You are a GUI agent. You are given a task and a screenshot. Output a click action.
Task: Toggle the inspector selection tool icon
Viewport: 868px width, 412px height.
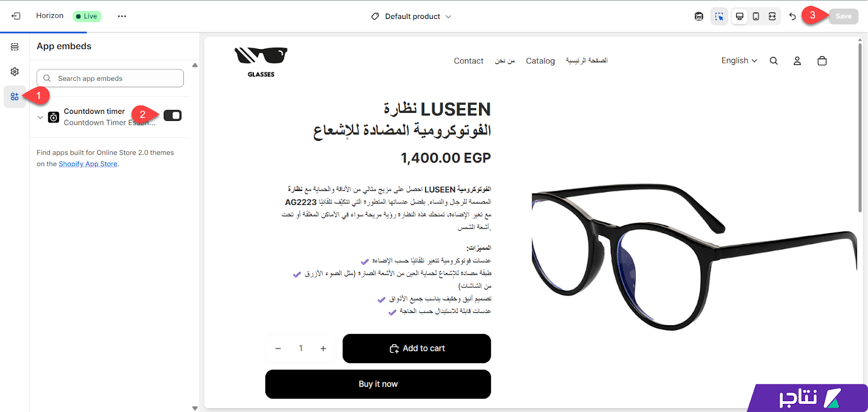tap(719, 16)
